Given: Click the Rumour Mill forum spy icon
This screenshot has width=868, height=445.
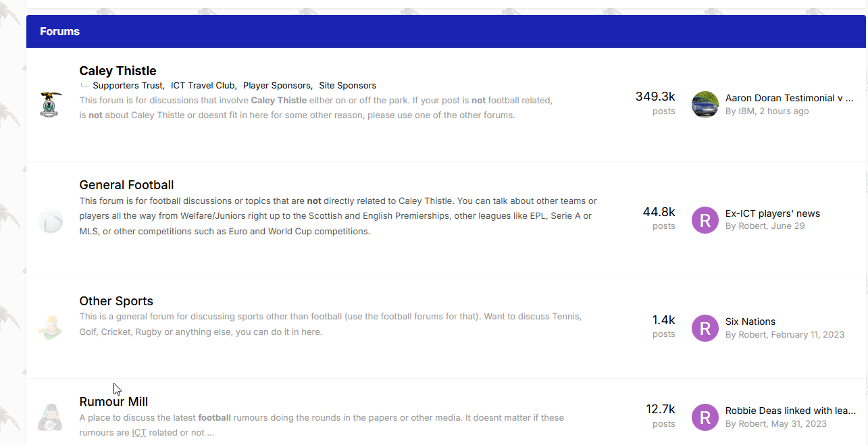Looking at the screenshot, I should pos(51,417).
